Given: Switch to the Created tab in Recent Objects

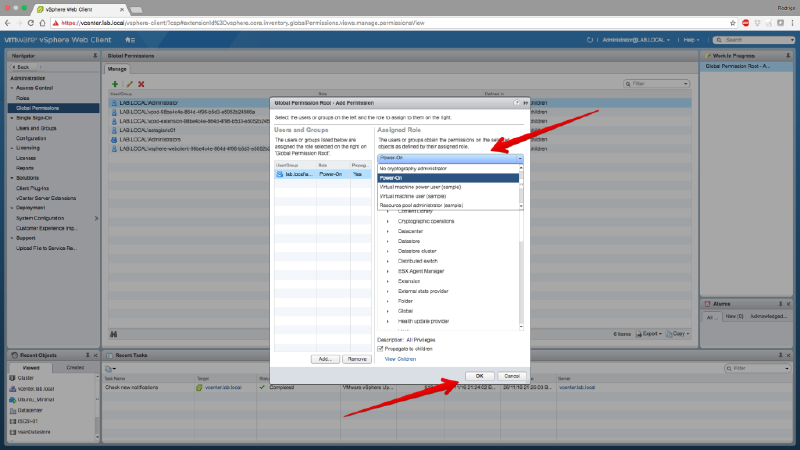Looking at the screenshot, I should (74, 367).
